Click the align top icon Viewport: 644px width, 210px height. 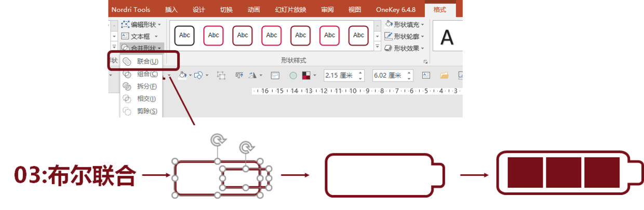239,75
